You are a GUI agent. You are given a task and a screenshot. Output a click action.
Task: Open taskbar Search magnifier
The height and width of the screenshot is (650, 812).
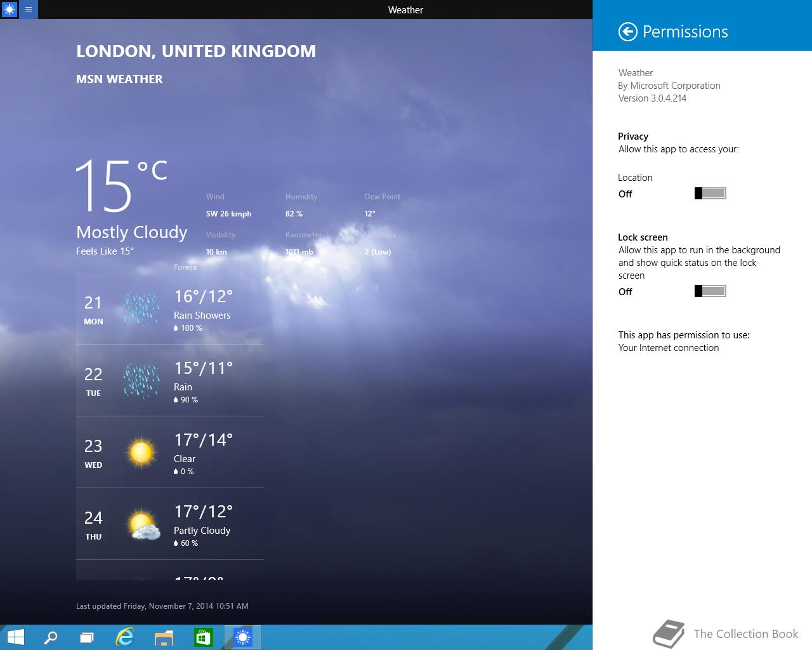(51, 637)
